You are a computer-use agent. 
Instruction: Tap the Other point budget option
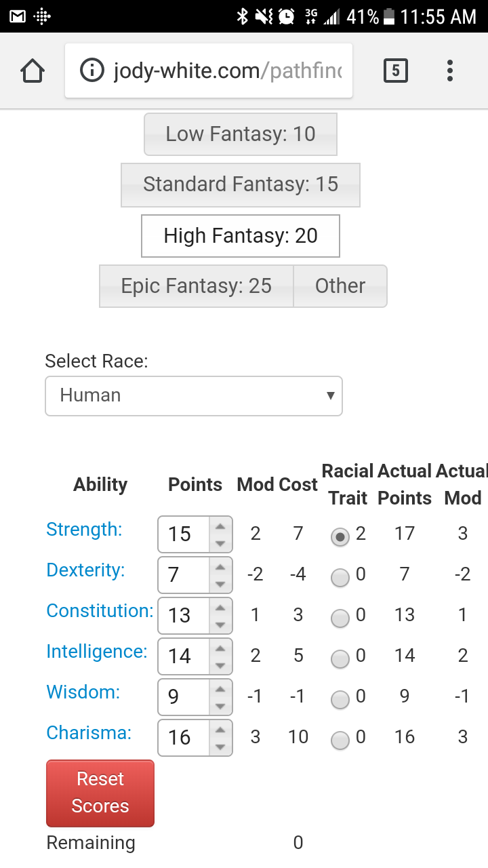pos(340,286)
